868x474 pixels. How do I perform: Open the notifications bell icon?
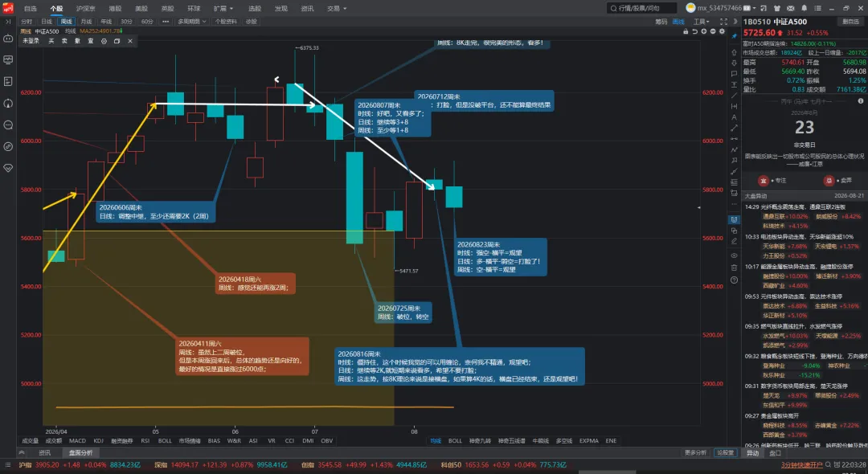804,8
